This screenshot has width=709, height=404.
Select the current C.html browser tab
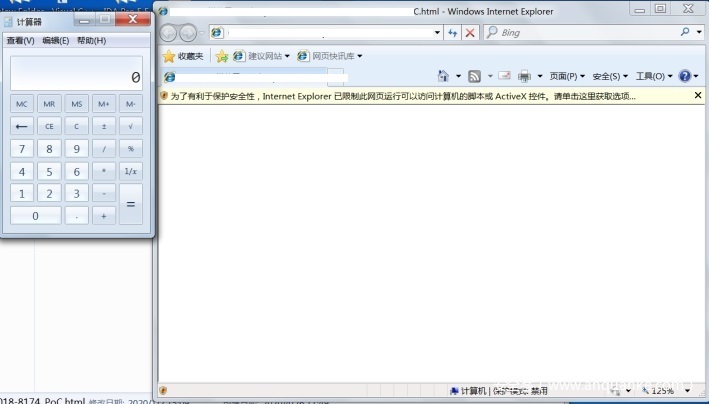point(244,76)
